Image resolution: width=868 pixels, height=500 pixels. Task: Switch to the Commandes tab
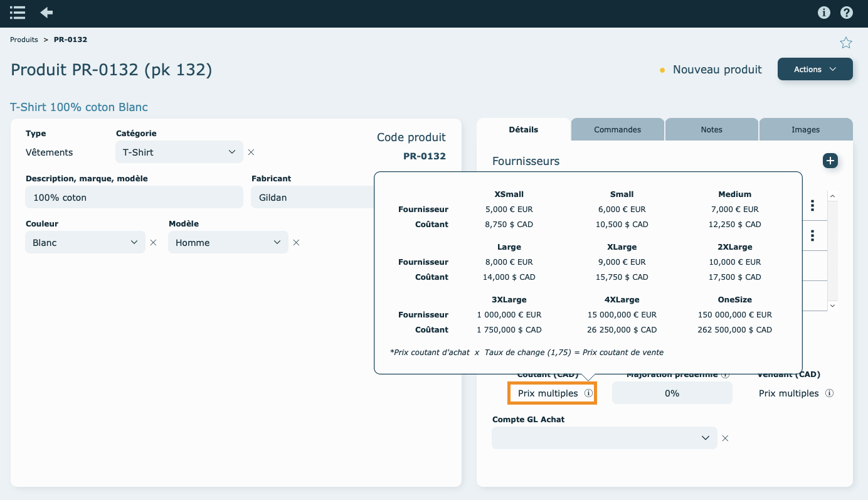(x=617, y=130)
